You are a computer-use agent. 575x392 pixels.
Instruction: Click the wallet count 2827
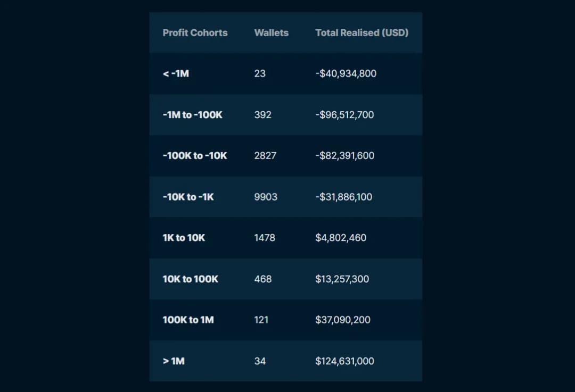coord(265,155)
